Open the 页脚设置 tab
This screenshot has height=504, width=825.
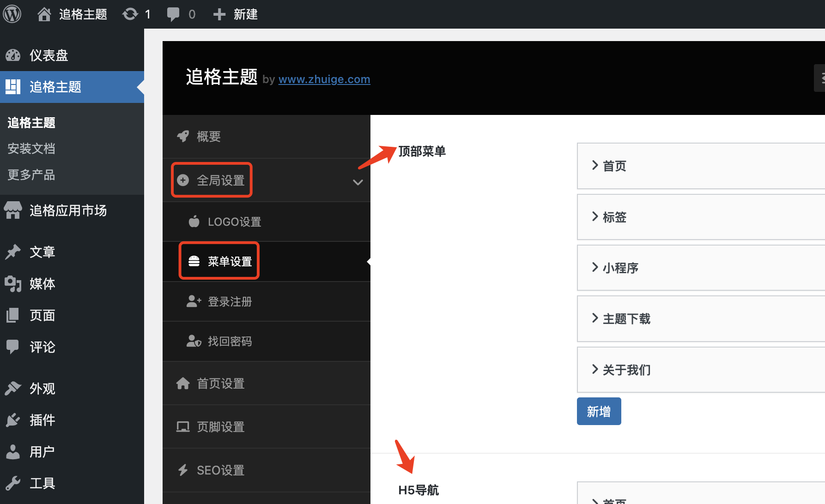click(x=267, y=427)
